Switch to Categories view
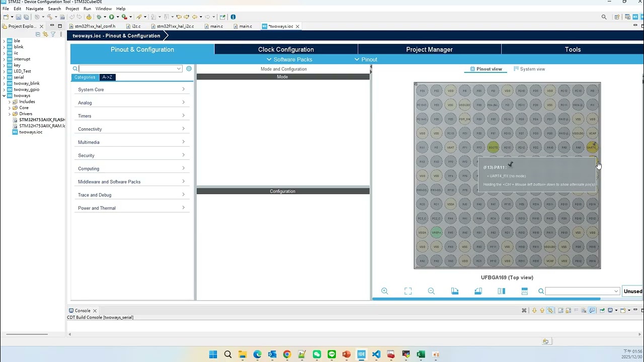Image resolution: width=644 pixels, height=362 pixels. click(x=85, y=77)
